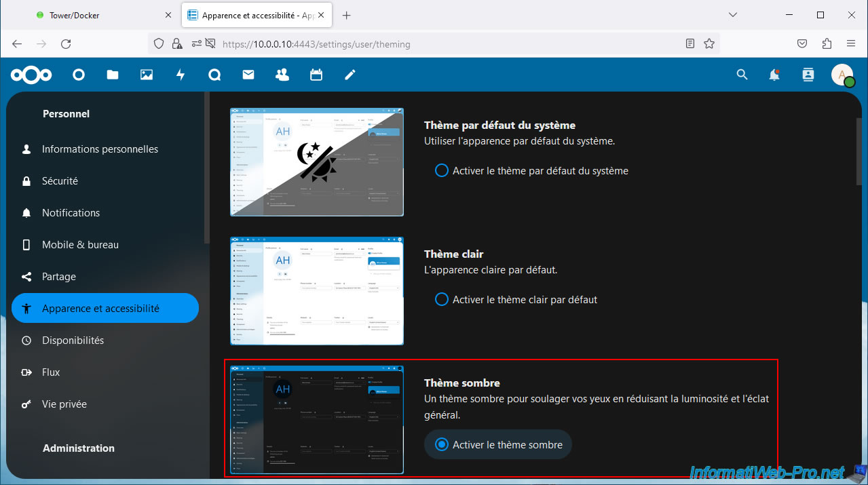
Task: Open the Photos app icon
Action: pos(147,75)
